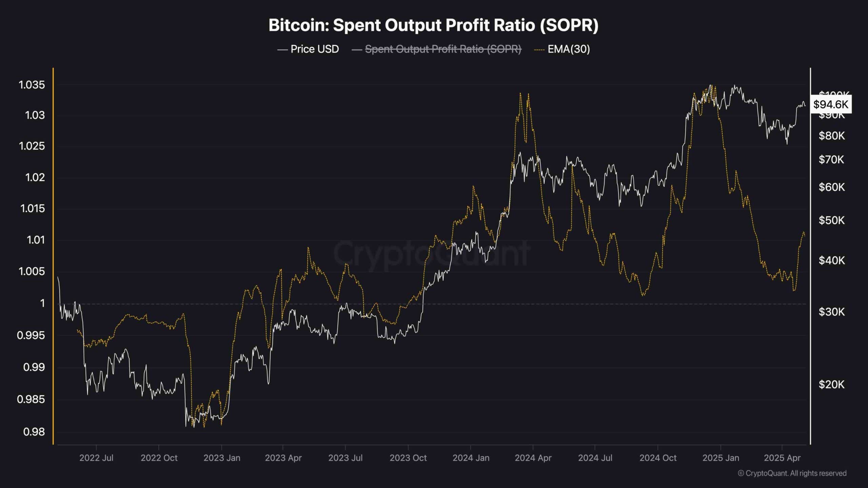Click the $50K right axis label

831,220
